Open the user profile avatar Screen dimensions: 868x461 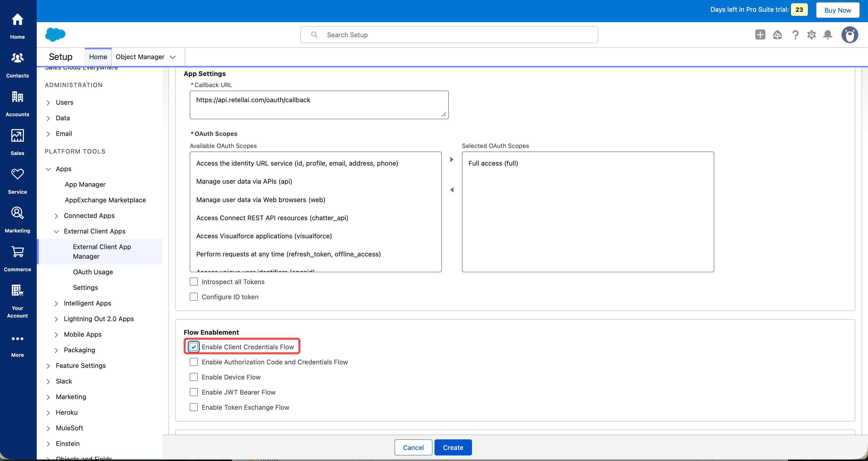tap(850, 35)
